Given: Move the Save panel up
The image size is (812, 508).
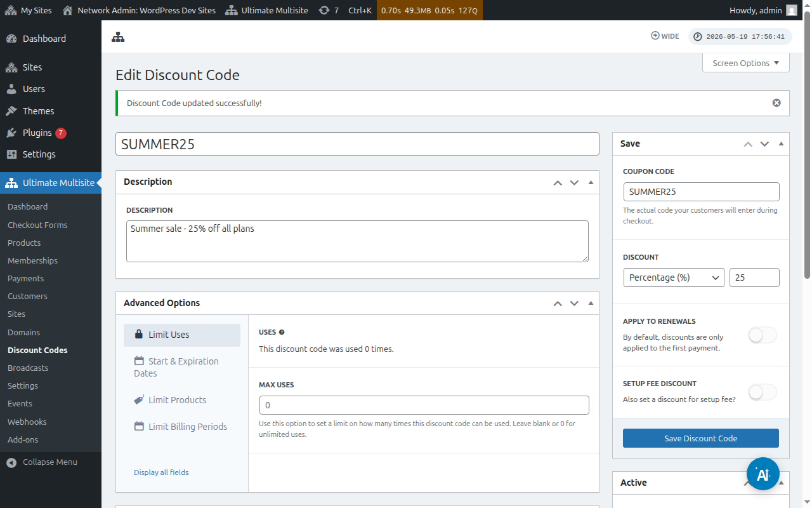Looking at the screenshot, I should point(748,144).
